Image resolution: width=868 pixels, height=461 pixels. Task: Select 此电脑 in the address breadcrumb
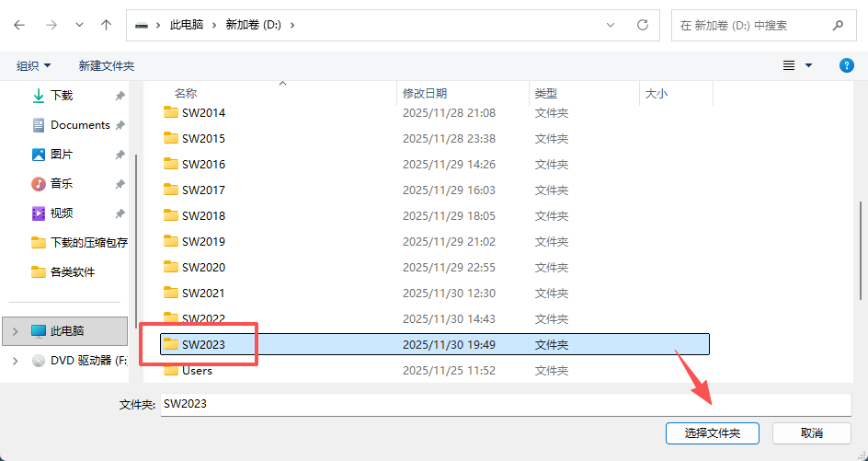(187, 25)
